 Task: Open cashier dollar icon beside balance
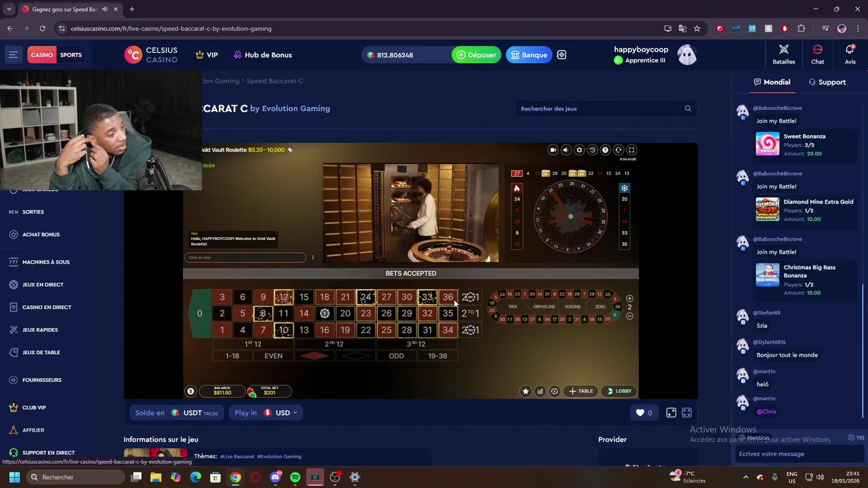(x=191, y=391)
